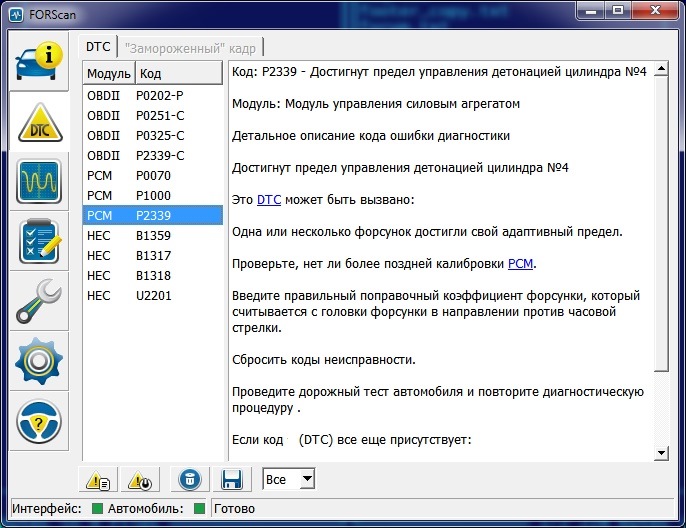
Task: Click the description scrollbar down arrow
Action: tap(661, 453)
